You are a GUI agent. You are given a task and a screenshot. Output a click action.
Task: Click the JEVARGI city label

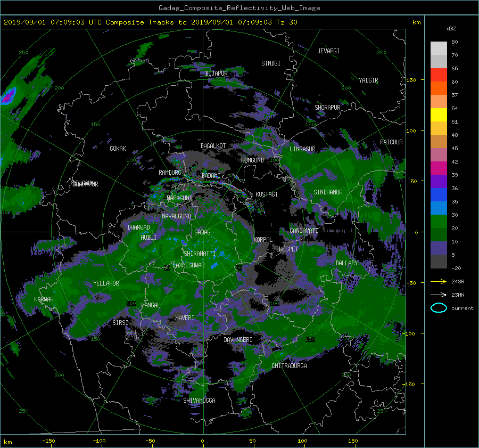click(x=328, y=51)
